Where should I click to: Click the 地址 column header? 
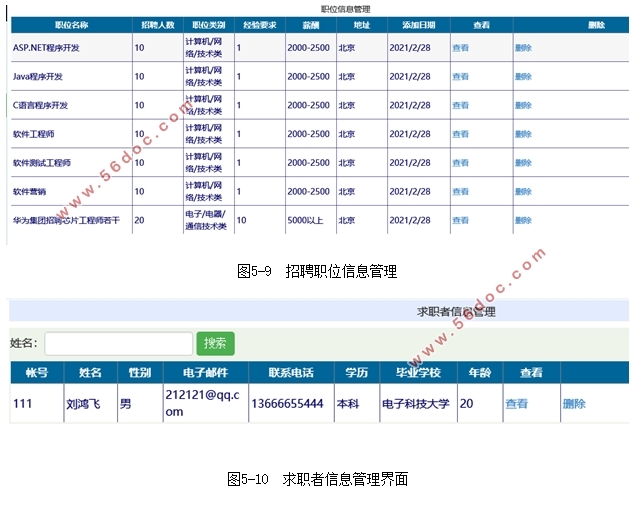coord(362,25)
